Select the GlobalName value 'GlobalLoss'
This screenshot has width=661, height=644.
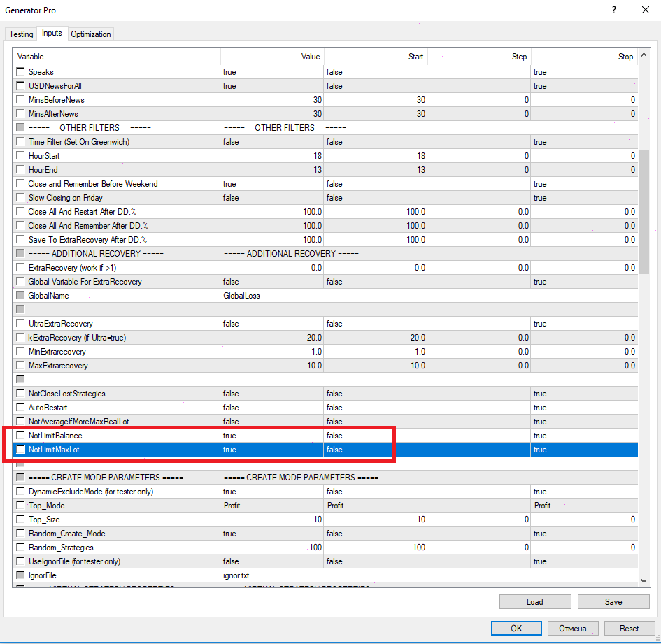pos(241,296)
